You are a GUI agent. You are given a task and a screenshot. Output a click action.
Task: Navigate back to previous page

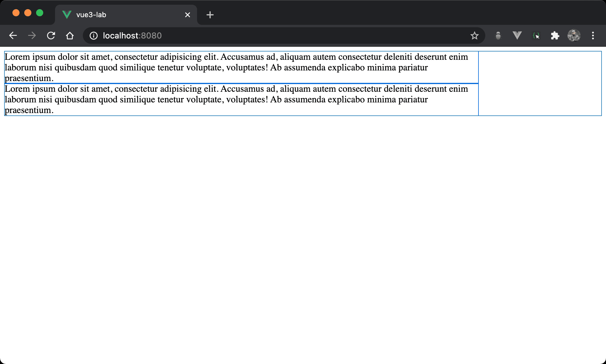point(13,36)
